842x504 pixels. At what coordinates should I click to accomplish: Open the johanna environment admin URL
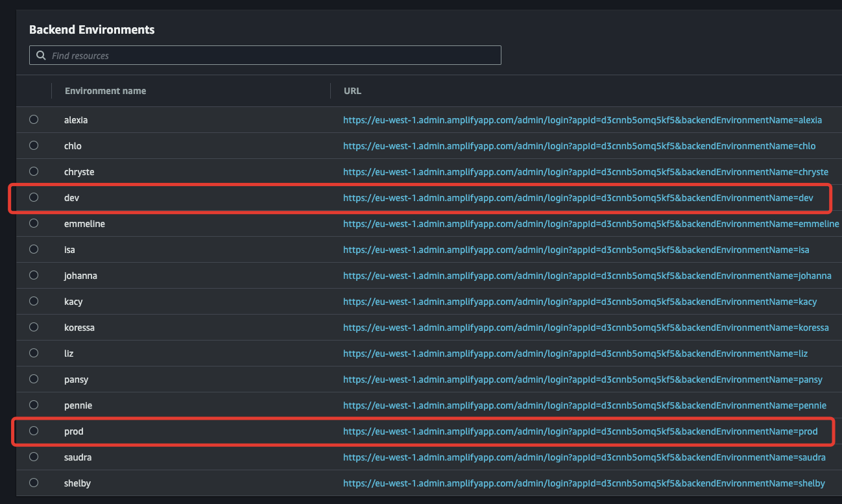point(587,275)
